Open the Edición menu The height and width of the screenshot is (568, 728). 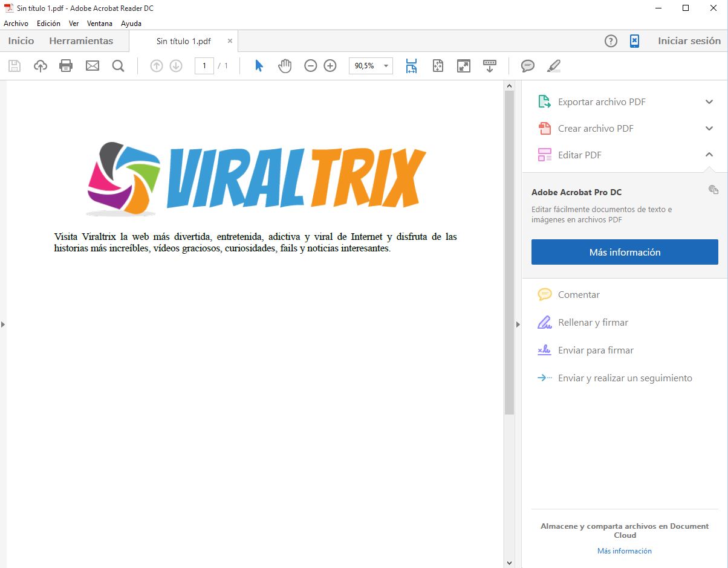pos(48,24)
